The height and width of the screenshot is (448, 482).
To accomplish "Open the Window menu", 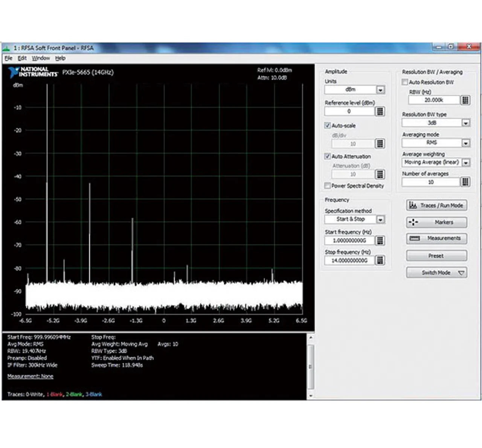I will (41, 58).
